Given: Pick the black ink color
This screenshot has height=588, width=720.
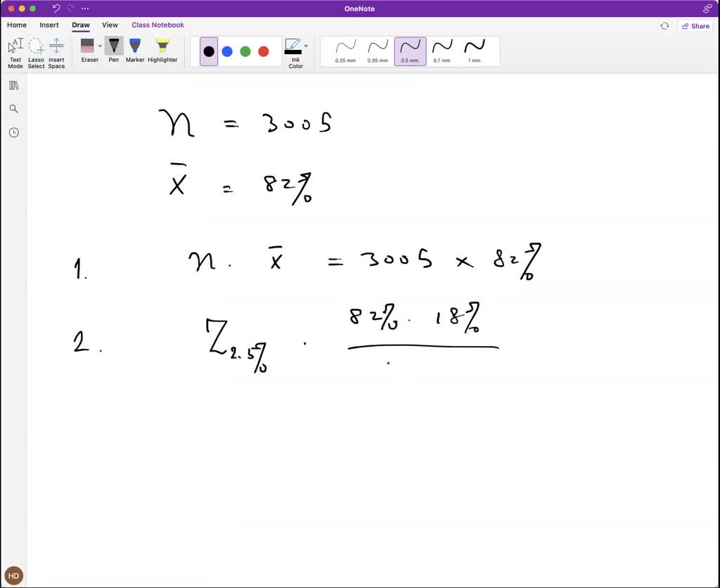Looking at the screenshot, I should tap(209, 51).
